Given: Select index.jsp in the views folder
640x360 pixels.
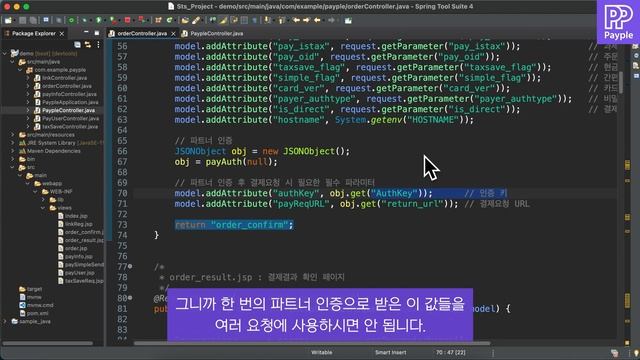Looking at the screenshot, I should 76,216.
